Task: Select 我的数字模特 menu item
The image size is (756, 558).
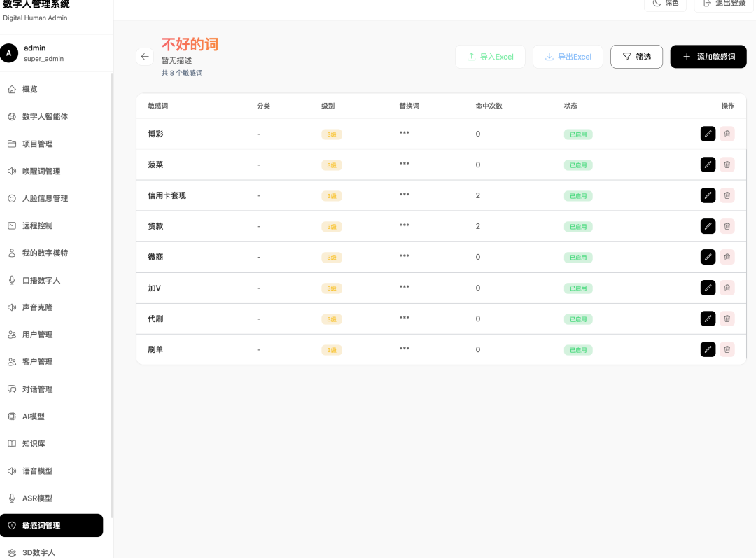Action: pos(52,253)
